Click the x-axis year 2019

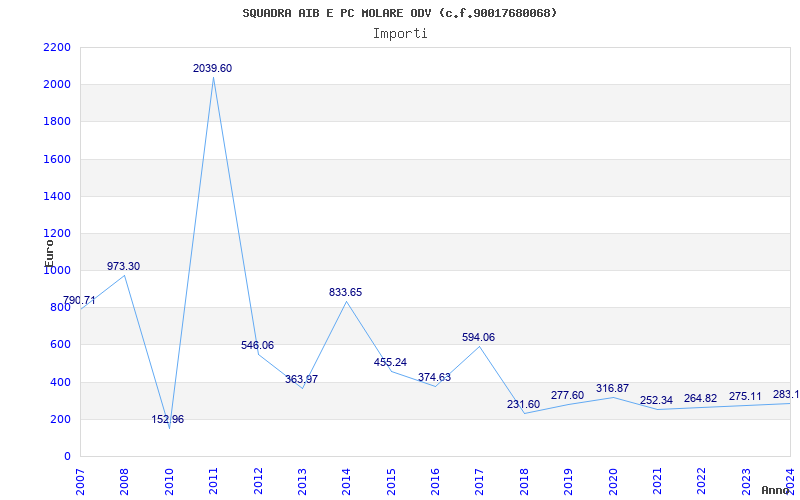(x=568, y=482)
